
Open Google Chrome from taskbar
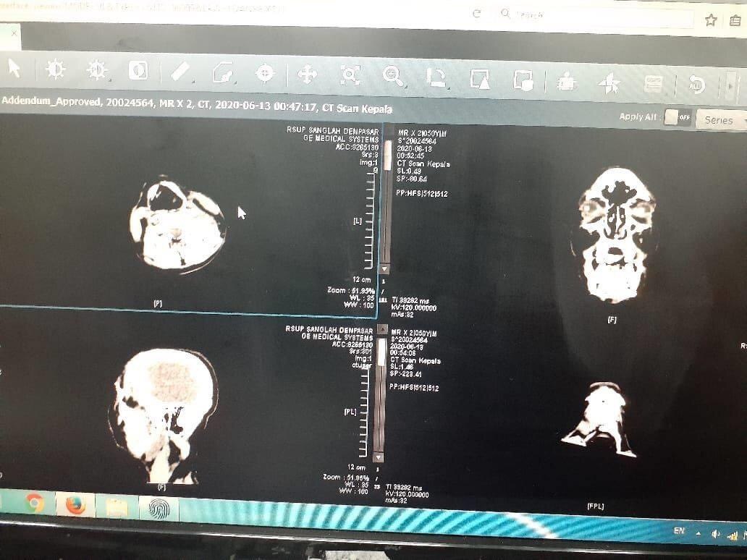pyautogui.click(x=35, y=503)
